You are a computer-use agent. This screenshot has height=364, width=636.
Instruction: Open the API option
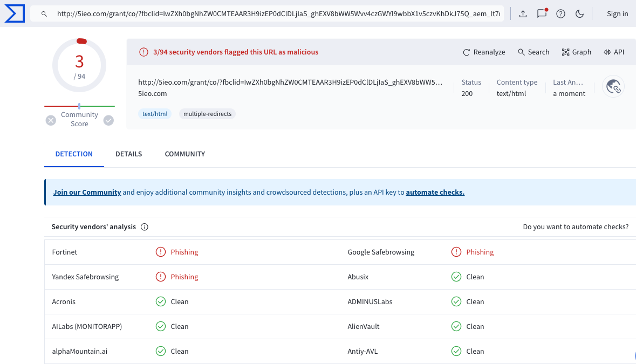tap(614, 52)
